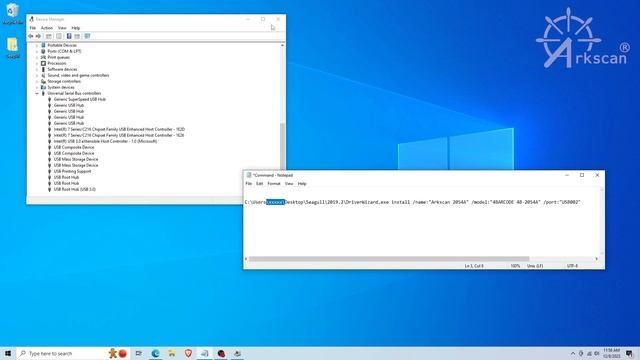
Task: Open Device Manager File menu
Action: 33,28
